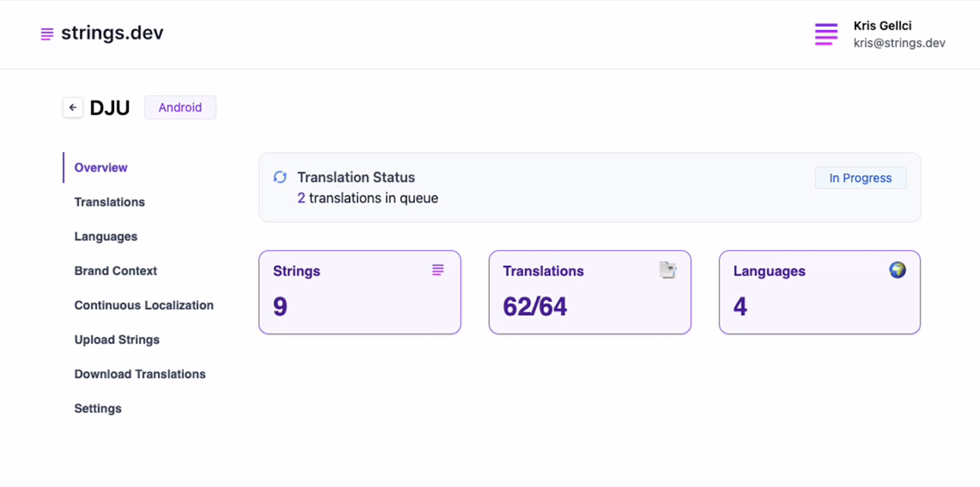Viewport: 980px width, 487px height.
Task: Open the Overview sidebar tab
Action: tap(101, 168)
